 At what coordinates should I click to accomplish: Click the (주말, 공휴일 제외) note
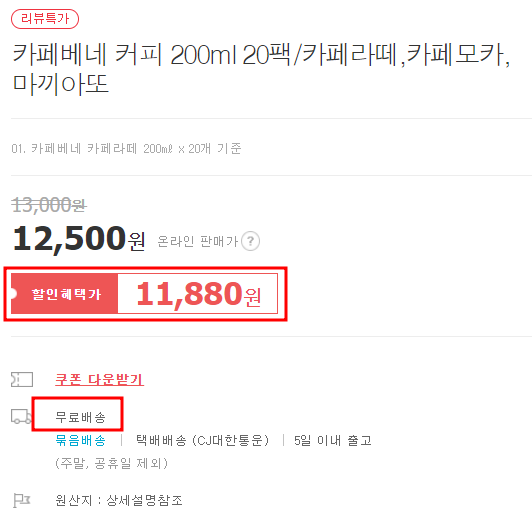(x=111, y=463)
